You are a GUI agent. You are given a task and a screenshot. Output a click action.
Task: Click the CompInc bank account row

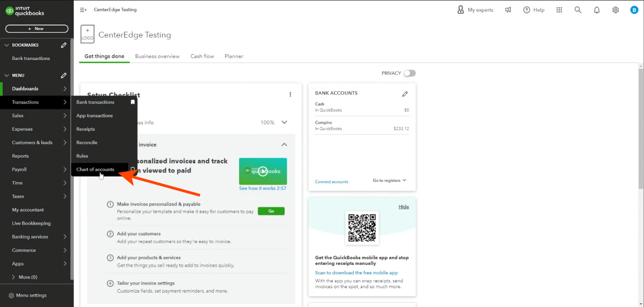click(x=362, y=125)
